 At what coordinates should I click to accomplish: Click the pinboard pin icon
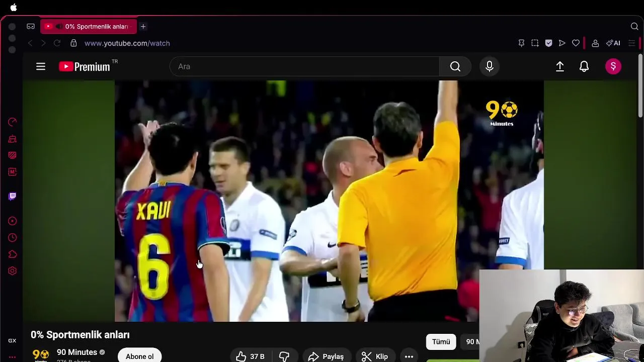pyautogui.click(x=521, y=43)
